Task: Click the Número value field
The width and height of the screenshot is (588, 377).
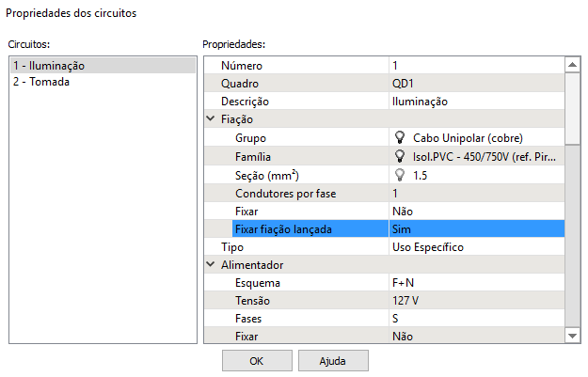Action: click(475, 66)
